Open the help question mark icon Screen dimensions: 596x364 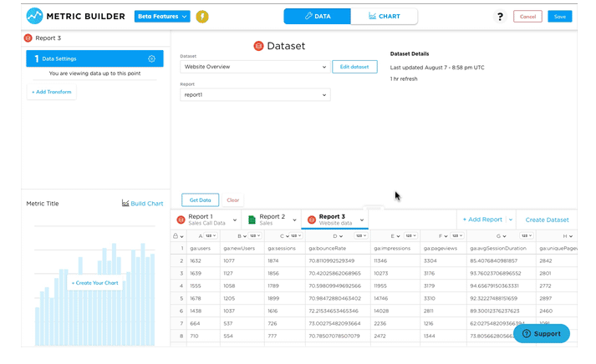500,17
